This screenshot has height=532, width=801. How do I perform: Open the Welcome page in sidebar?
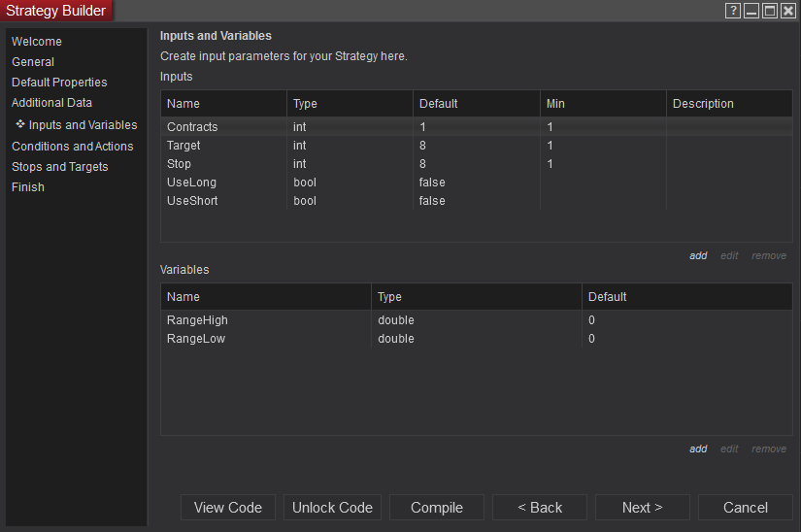click(37, 42)
